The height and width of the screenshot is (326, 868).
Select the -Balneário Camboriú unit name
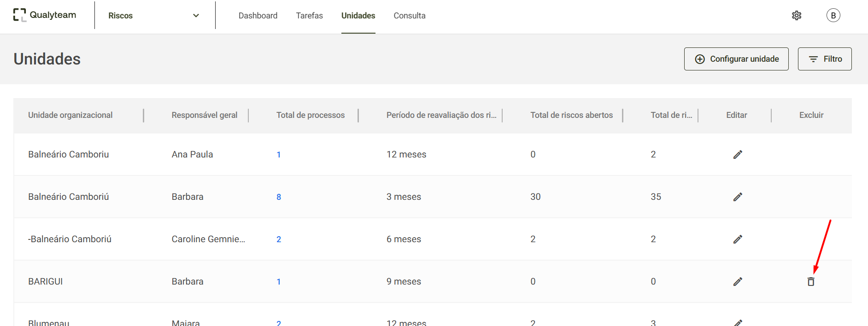[x=70, y=239]
